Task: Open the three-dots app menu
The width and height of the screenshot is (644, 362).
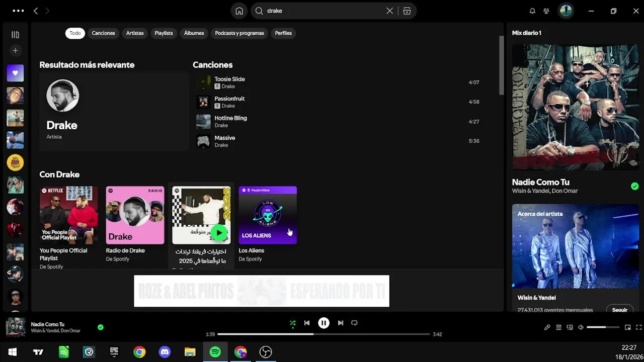Action: [x=18, y=11]
